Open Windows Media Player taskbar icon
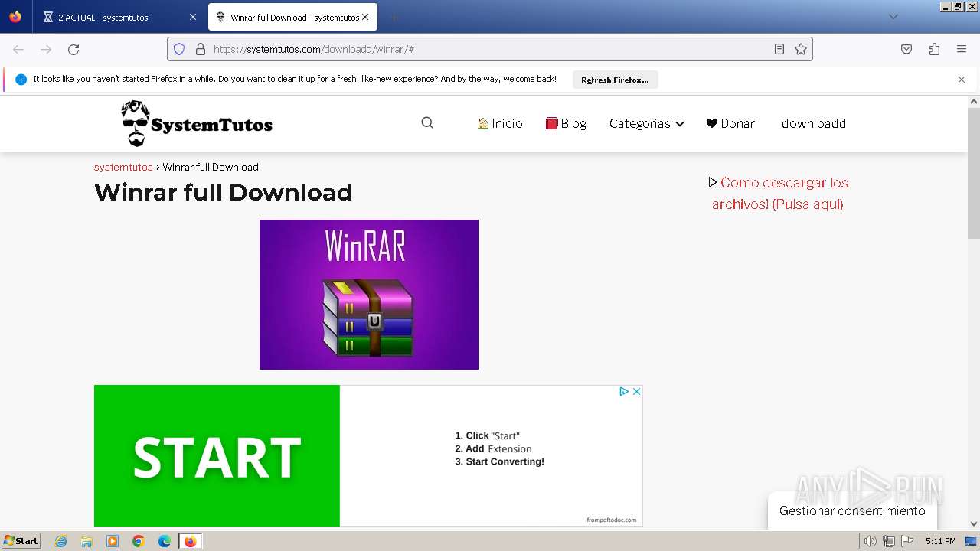 [113, 541]
